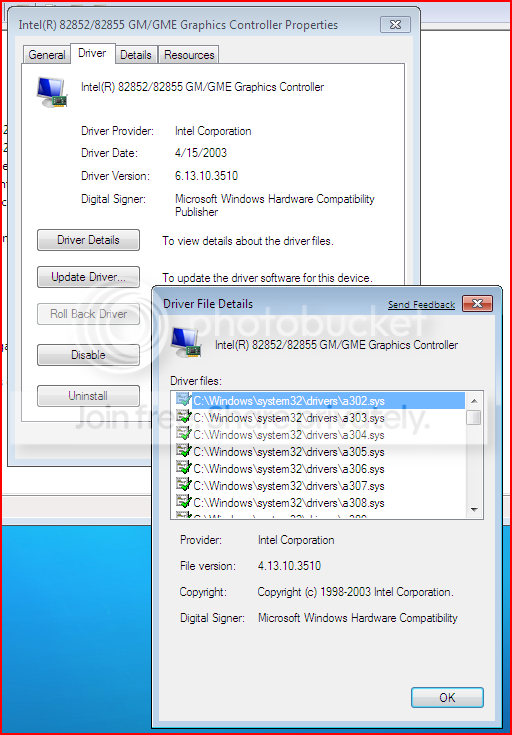512x735 pixels.
Task: Click the checkmark icon beside a305.sys
Action: click(x=184, y=451)
